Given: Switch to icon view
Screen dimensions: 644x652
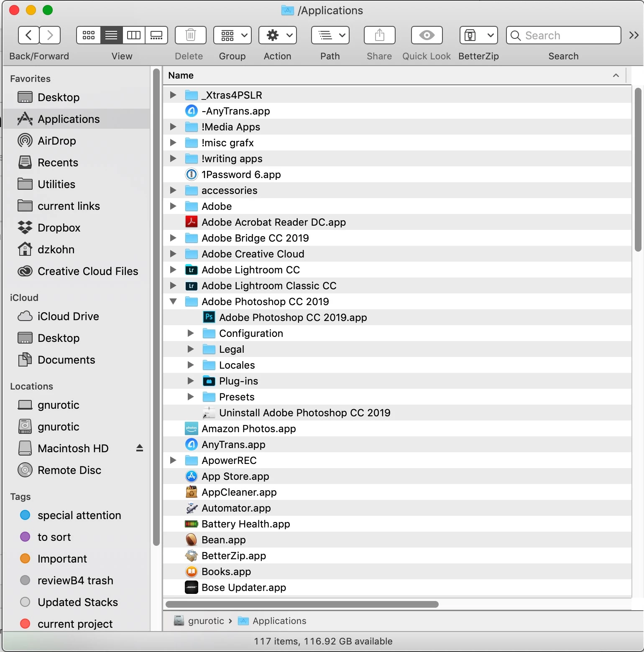Looking at the screenshot, I should 88,35.
